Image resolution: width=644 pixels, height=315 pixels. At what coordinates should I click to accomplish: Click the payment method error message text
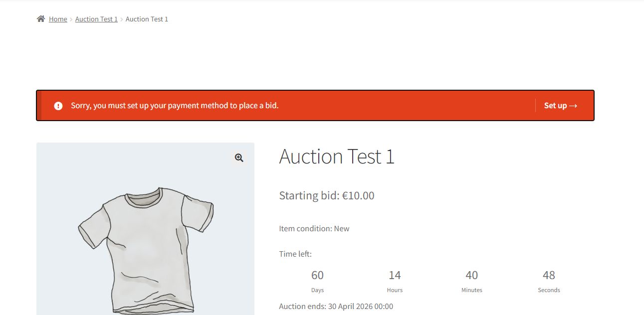click(175, 106)
